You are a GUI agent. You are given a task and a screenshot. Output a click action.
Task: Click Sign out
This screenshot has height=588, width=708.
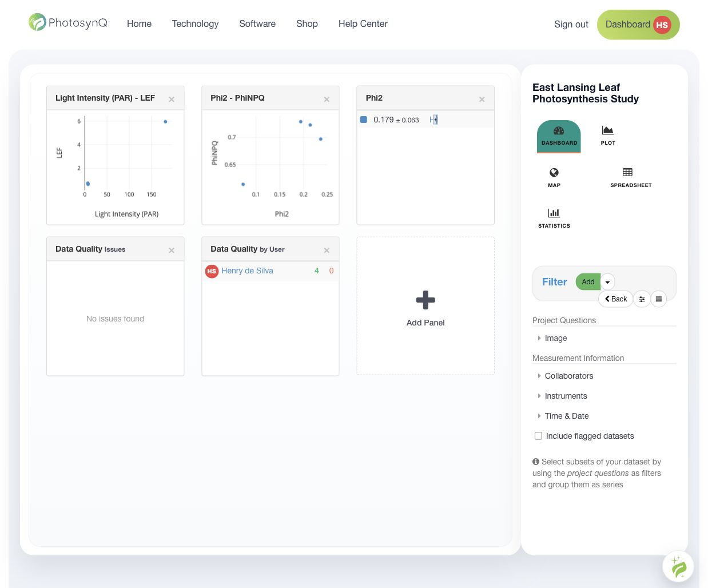(x=571, y=24)
